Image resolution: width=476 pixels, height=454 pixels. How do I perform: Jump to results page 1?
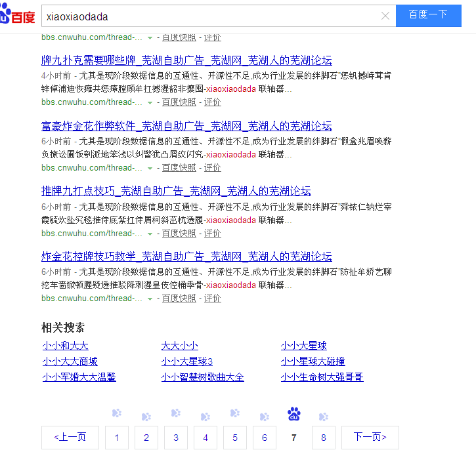[x=117, y=438]
